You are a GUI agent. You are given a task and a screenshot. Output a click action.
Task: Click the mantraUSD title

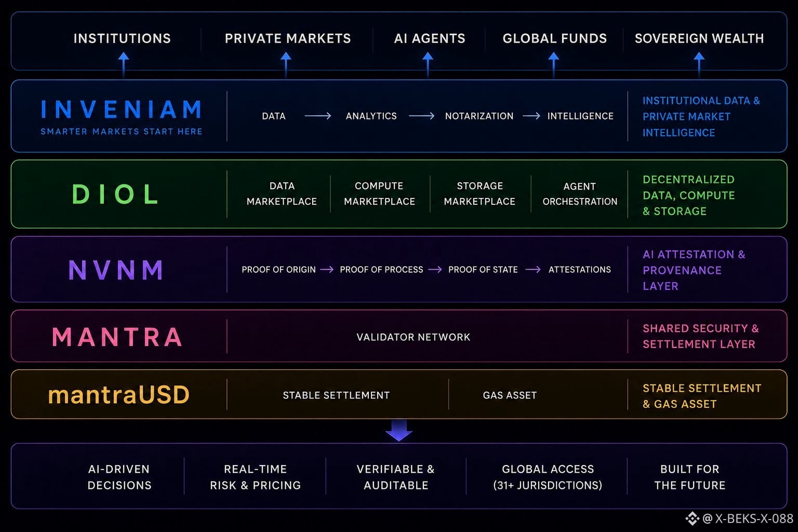pos(119,395)
